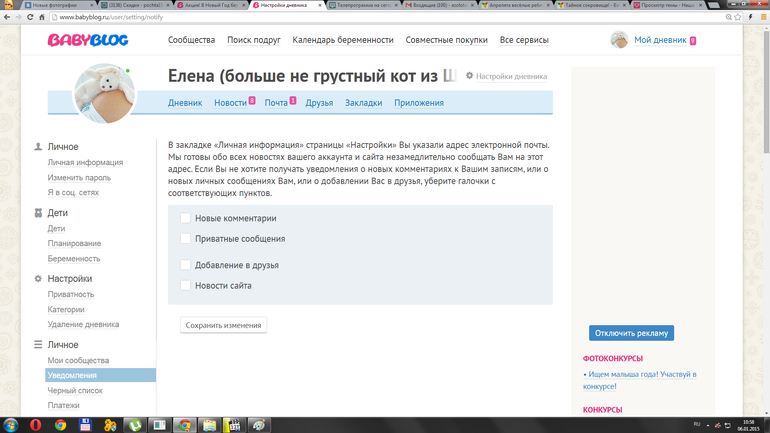Open Все сервисы link

tap(524, 40)
